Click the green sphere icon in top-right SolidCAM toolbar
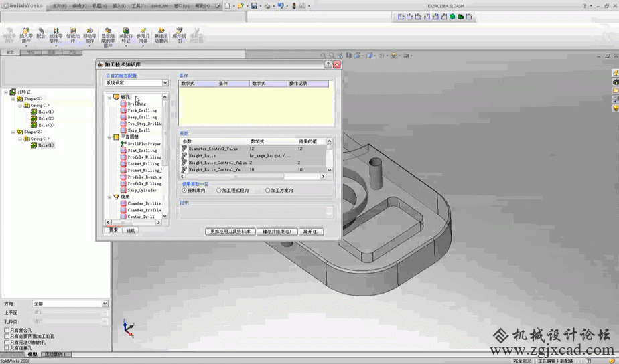Image resolution: width=619 pixels, height=364 pixels. click(x=452, y=17)
